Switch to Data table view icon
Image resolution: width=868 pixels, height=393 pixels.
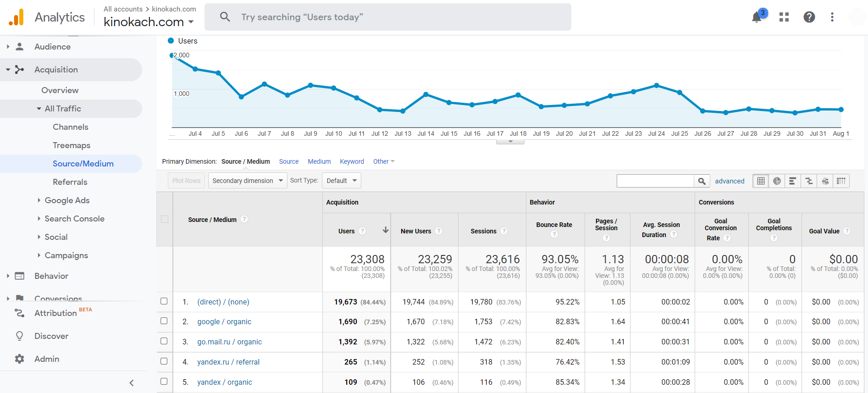[761, 181]
